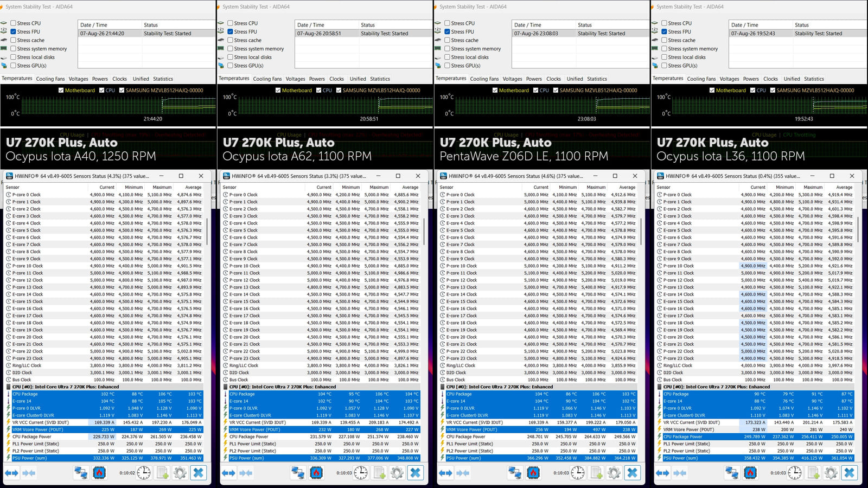Click the clock reset icon in HWiNFO (3.3%) window
Viewport: 868px width, 488px height.
coord(361,473)
